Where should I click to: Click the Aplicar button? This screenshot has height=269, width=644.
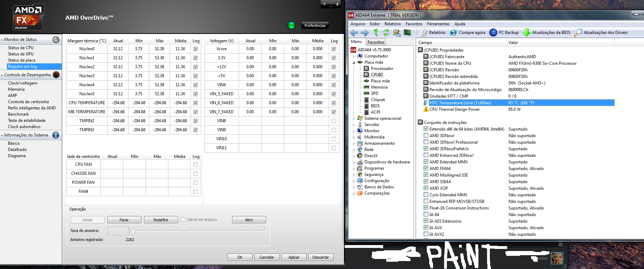(x=294, y=257)
